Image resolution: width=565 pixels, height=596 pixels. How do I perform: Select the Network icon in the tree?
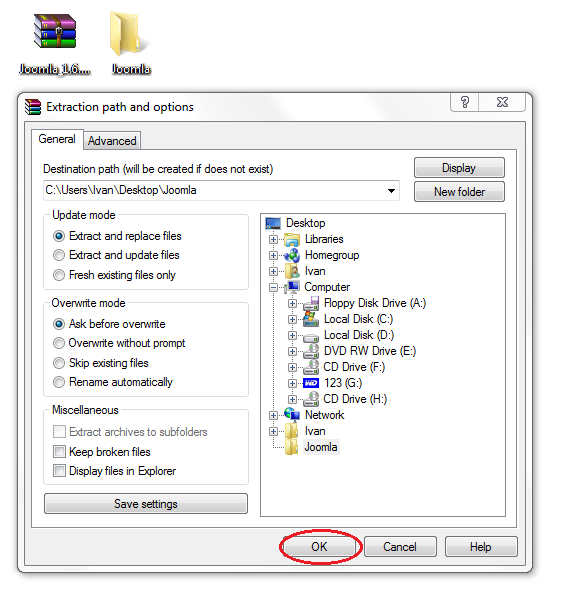(x=292, y=415)
